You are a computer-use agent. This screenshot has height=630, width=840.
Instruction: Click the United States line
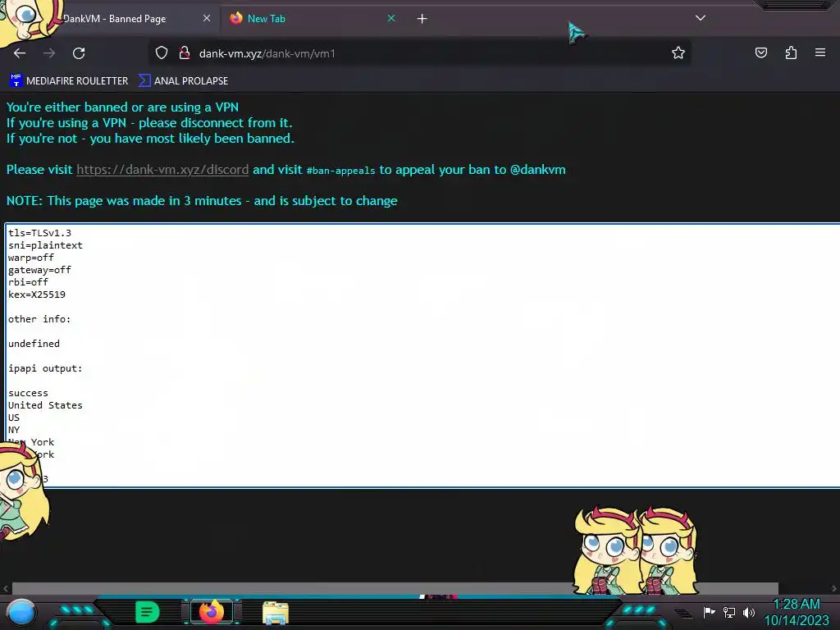[46, 405]
